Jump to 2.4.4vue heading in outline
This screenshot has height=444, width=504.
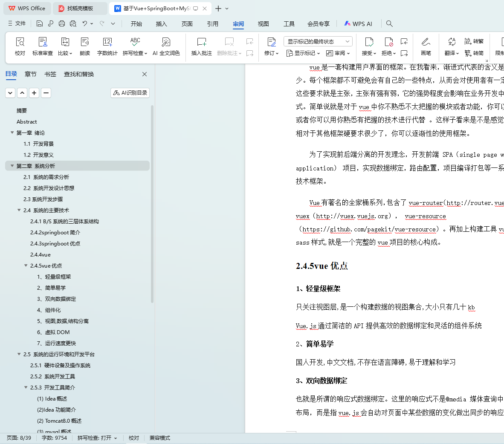41,254
